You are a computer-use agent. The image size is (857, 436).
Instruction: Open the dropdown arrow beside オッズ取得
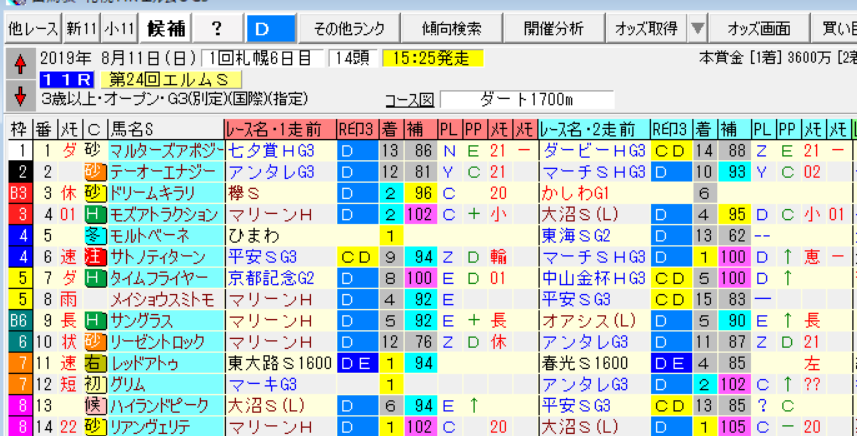[x=697, y=28]
